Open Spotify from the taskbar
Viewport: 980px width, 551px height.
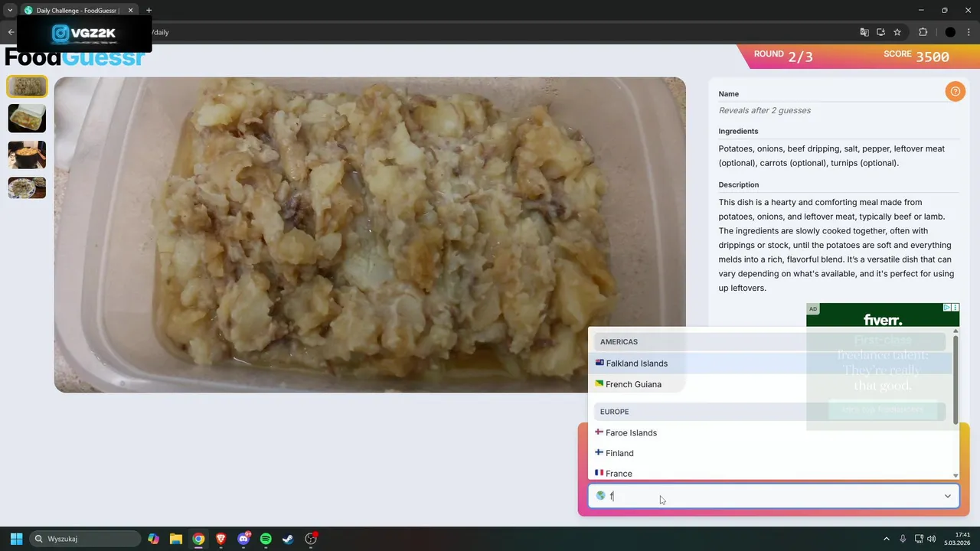pos(266,539)
